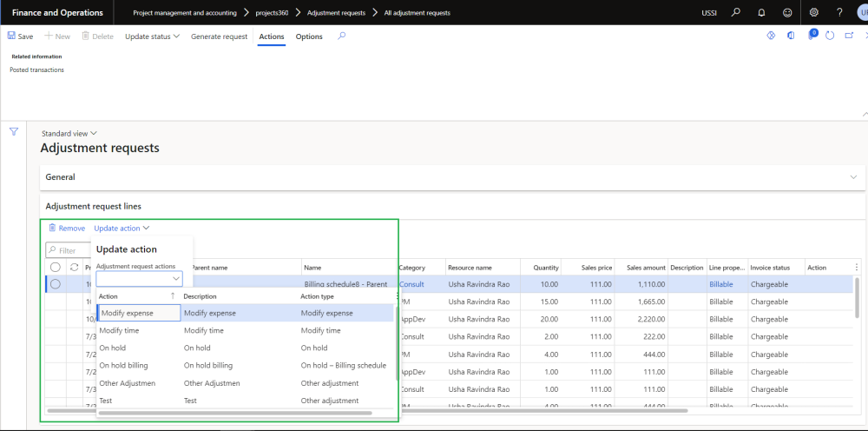This screenshot has height=431, width=868.
Task: Click the settings gear icon
Action: [x=813, y=13]
